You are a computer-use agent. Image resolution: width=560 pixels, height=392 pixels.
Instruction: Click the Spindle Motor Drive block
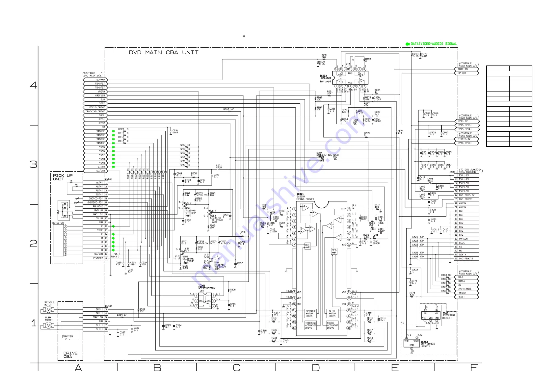pos(310,314)
